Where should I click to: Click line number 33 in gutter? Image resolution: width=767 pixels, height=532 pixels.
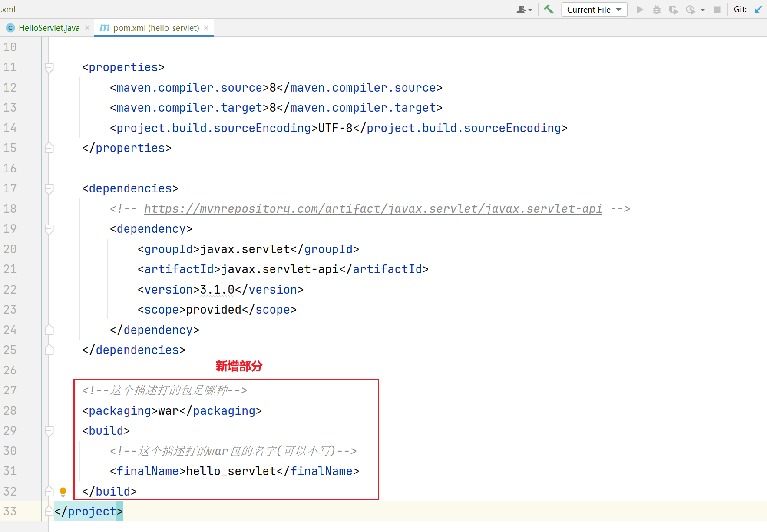click(x=10, y=512)
